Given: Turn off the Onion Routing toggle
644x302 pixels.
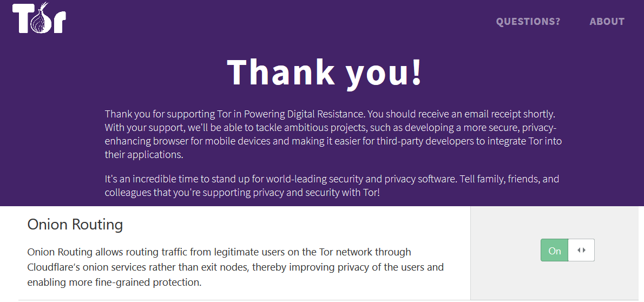Looking at the screenshot, I should point(555,251).
